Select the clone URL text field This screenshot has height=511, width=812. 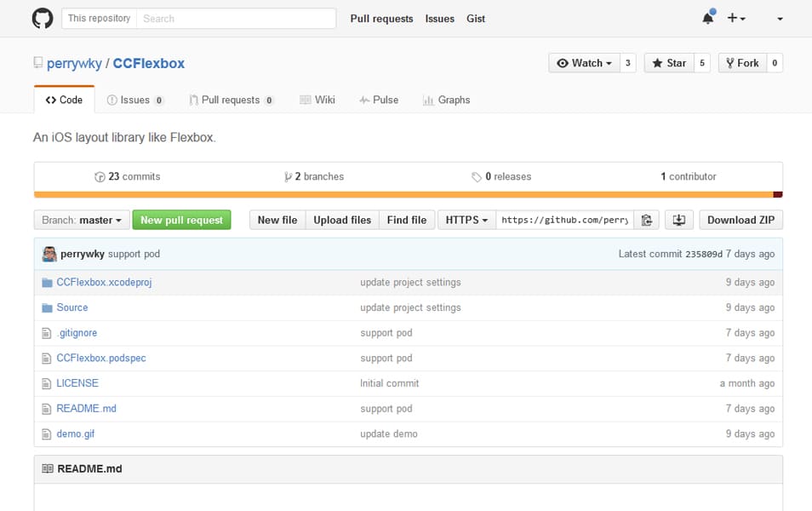pyautogui.click(x=564, y=220)
